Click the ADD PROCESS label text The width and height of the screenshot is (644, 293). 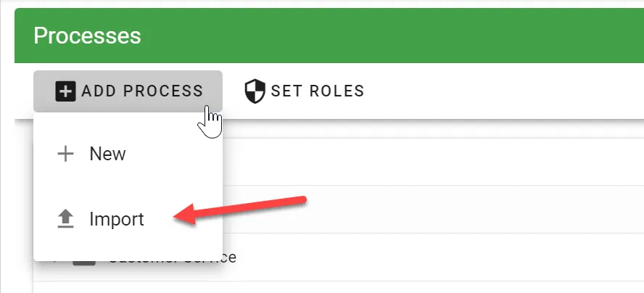click(x=142, y=91)
